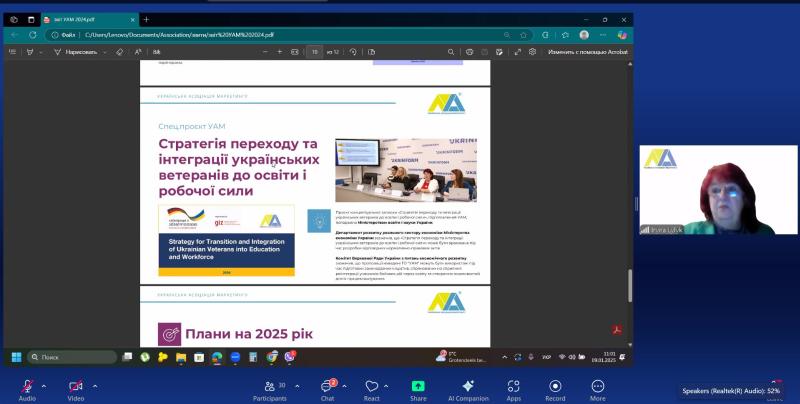Start camera with the Video button
The image size is (800, 404).
(75, 386)
